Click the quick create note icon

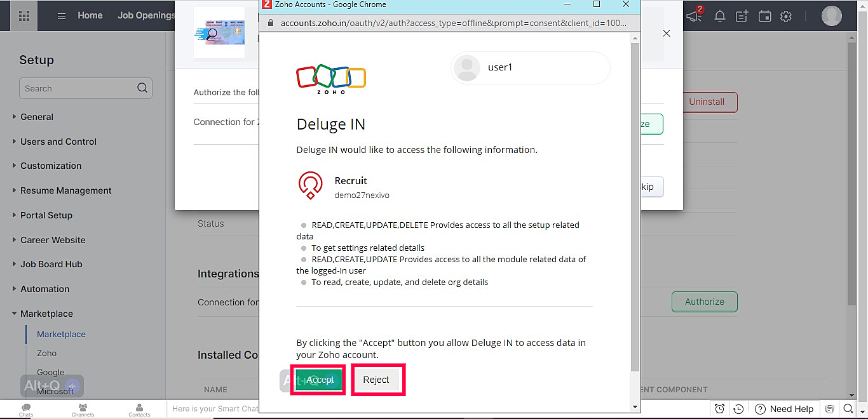tap(742, 16)
